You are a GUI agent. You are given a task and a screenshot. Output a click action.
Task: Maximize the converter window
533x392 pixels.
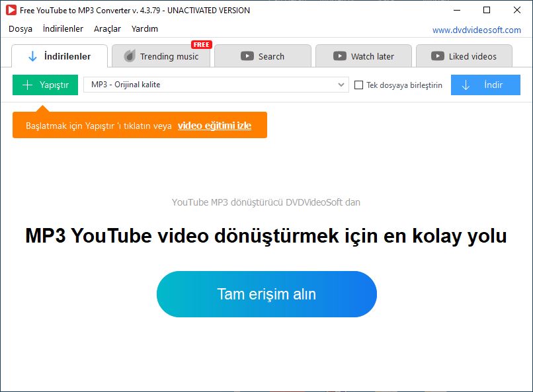(487, 10)
